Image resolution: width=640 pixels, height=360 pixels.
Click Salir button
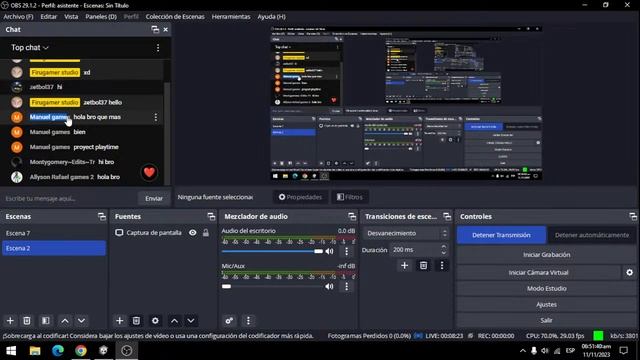coord(547,320)
